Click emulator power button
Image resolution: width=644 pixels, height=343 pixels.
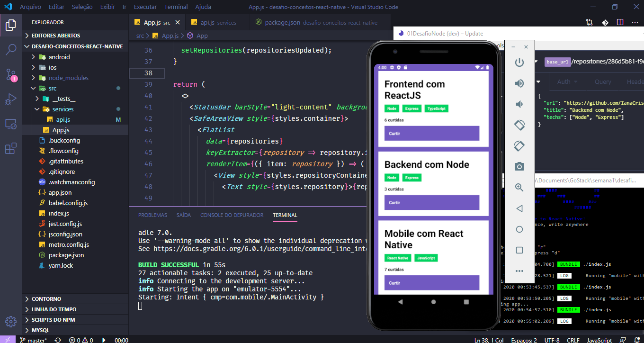click(519, 63)
